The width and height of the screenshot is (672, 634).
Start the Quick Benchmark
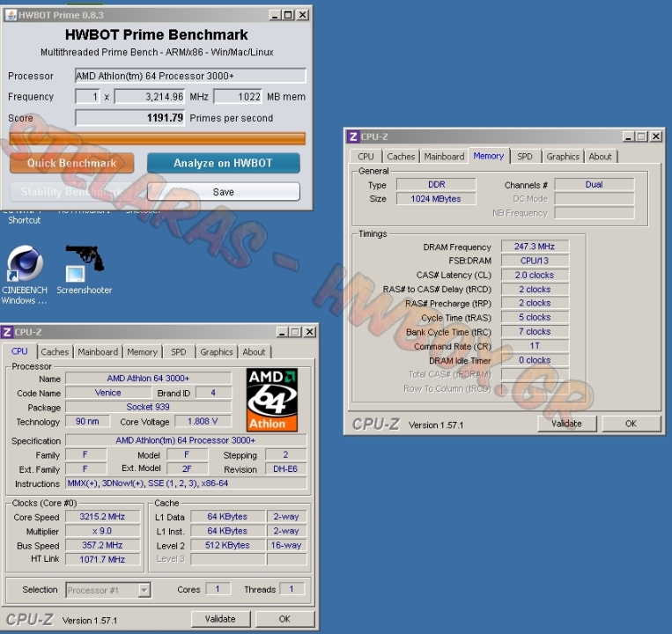[72, 163]
